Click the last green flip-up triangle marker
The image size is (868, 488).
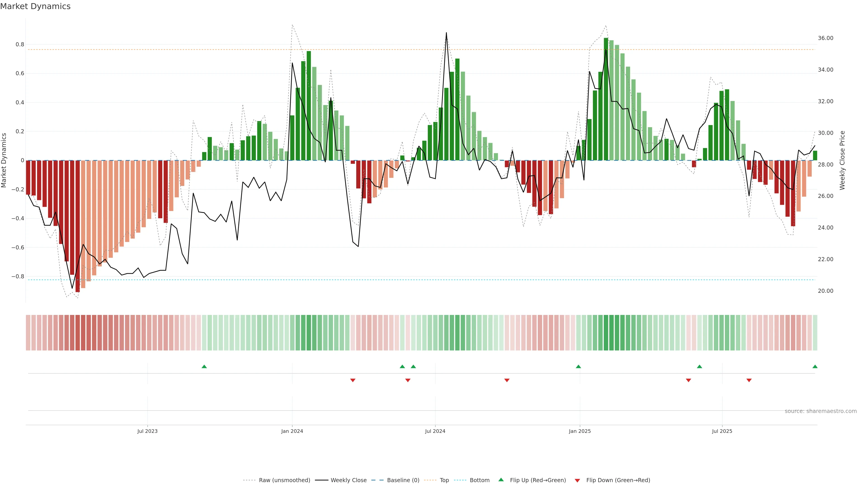815,366
